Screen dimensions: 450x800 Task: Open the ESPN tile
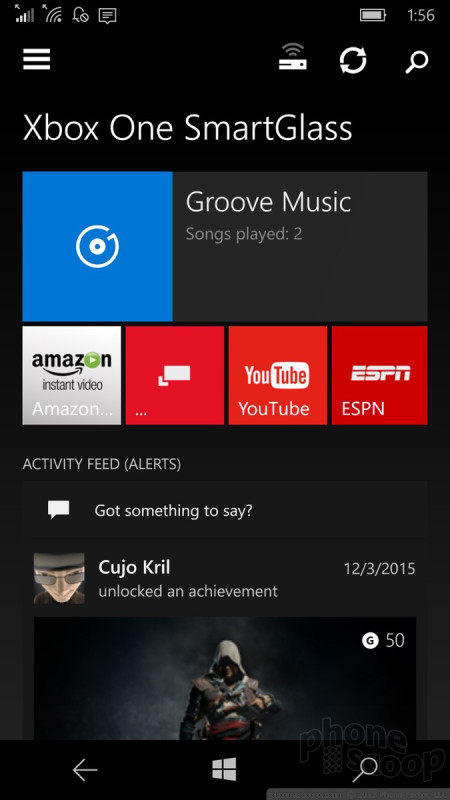pyautogui.click(x=380, y=375)
